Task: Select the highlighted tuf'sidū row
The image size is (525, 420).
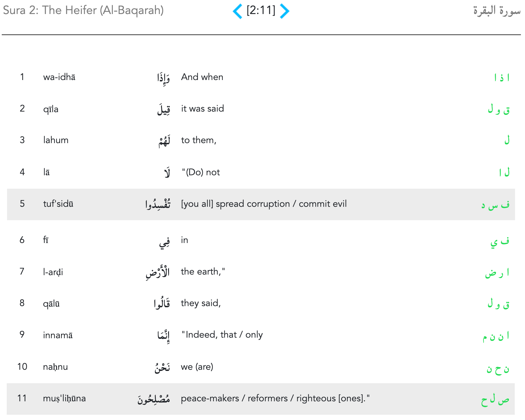Action: (261, 204)
